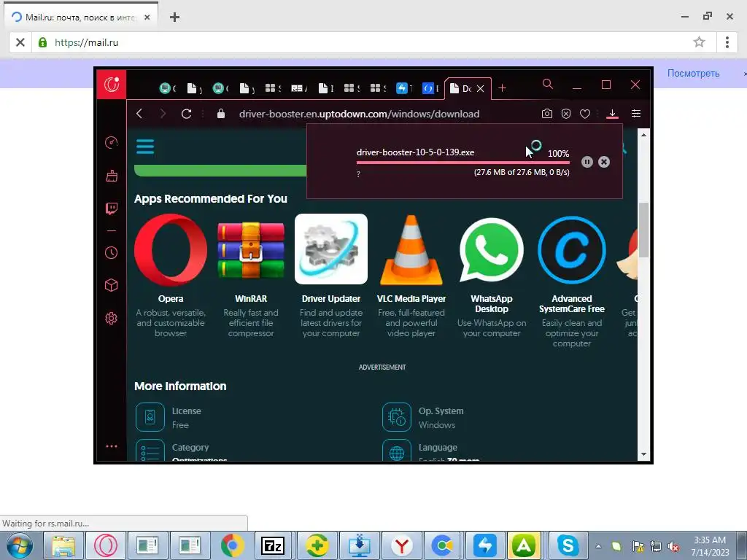Image resolution: width=747 pixels, height=560 pixels.
Task: Open a new Chrome tab
Action: click(175, 17)
